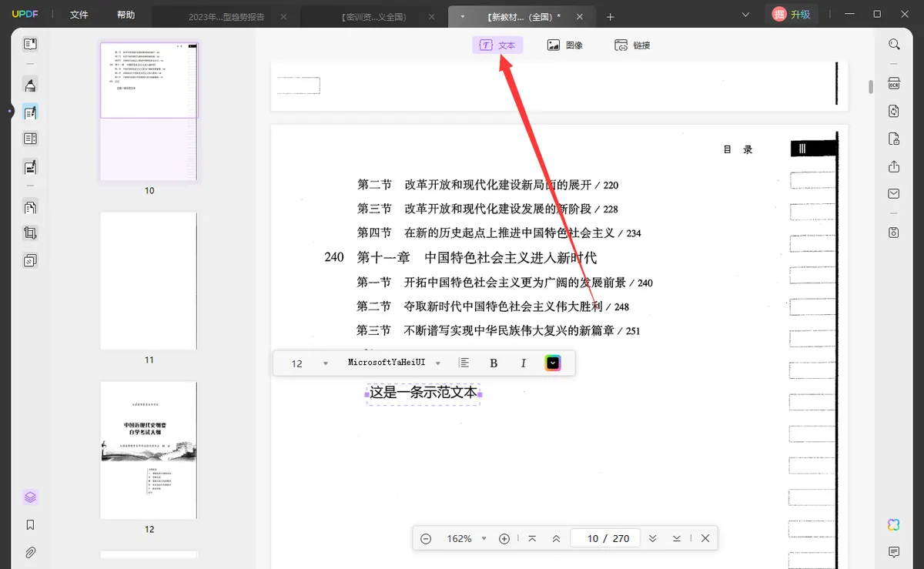Run the OCR text recognition tool
924x569 pixels.
(x=894, y=84)
